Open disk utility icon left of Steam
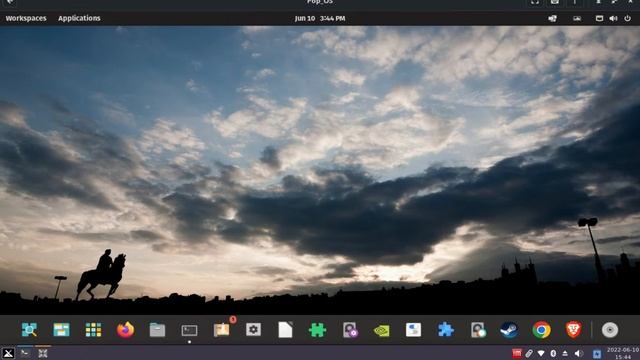Image resolution: width=640 pixels, height=360 pixels. (478, 330)
